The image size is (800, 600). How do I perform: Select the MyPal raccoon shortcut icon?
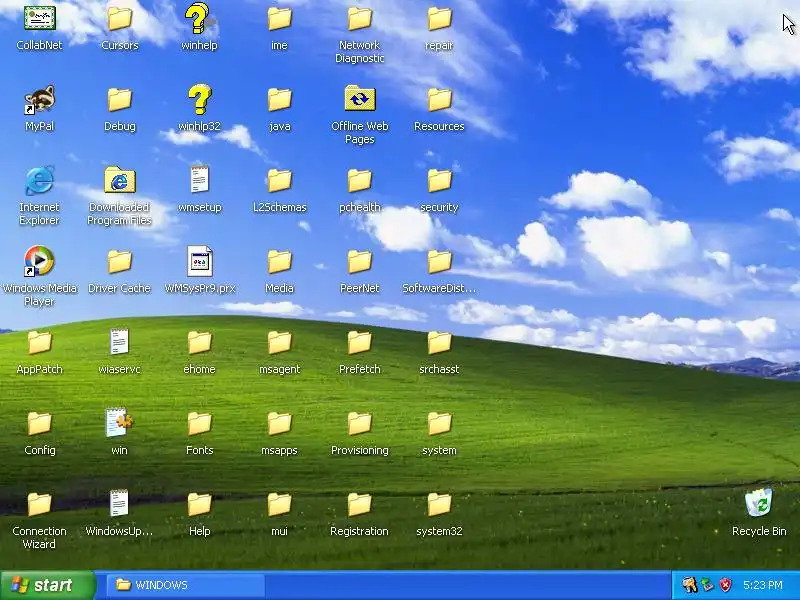pyautogui.click(x=39, y=99)
